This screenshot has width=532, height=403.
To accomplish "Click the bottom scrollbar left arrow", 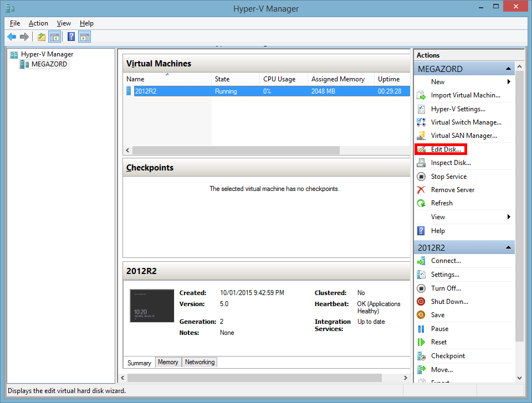I will tap(122, 378).
